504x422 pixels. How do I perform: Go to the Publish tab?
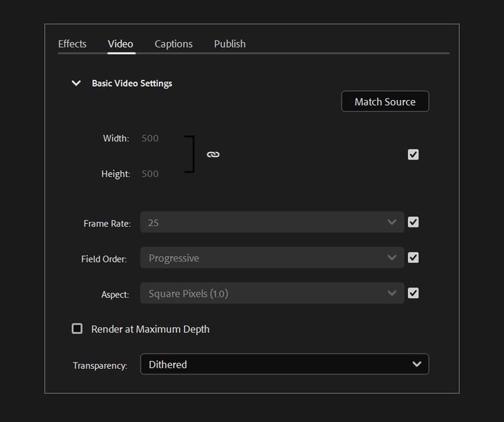[230, 43]
